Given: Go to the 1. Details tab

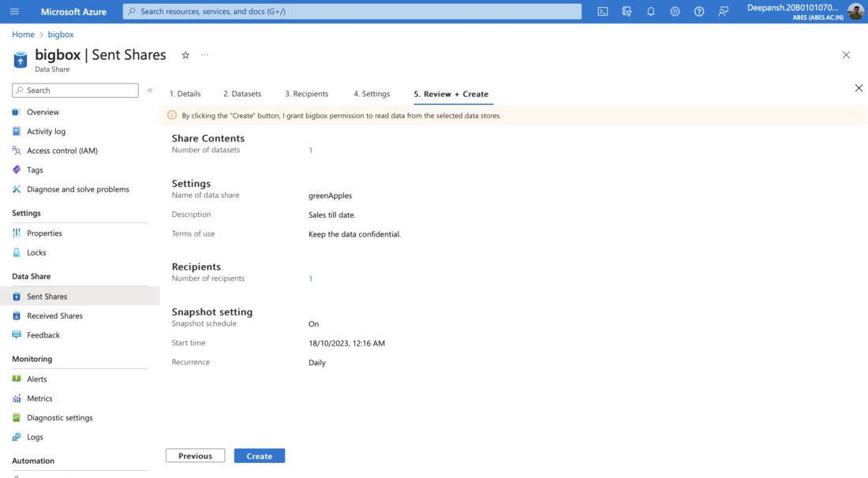Looking at the screenshot, I should coord(185,94).
